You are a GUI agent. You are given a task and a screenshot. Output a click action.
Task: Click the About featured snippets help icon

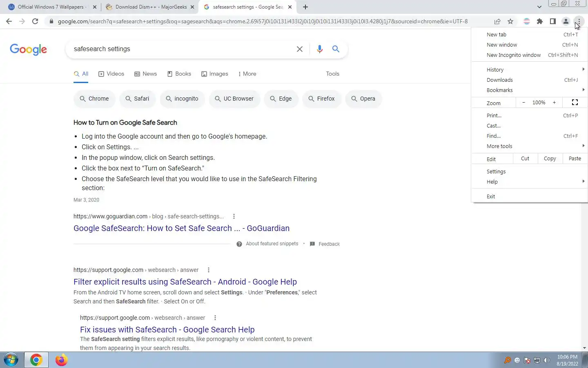pos(239,244)
